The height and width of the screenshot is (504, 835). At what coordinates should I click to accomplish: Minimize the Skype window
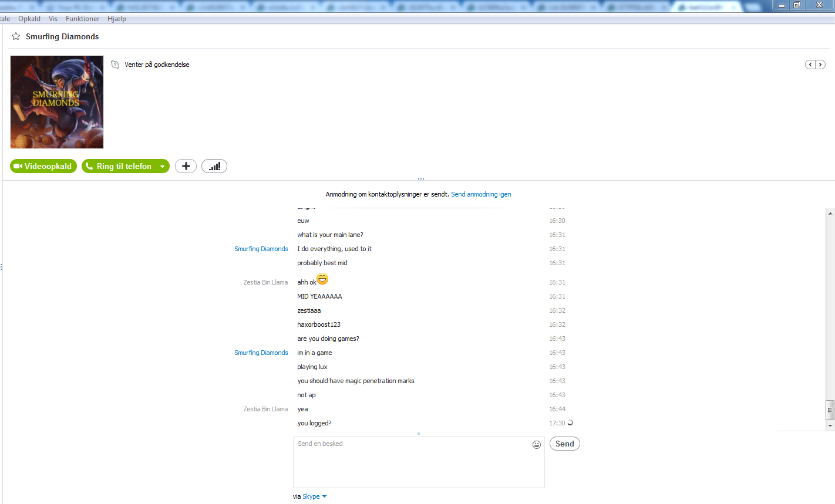(x=782, y=5)
